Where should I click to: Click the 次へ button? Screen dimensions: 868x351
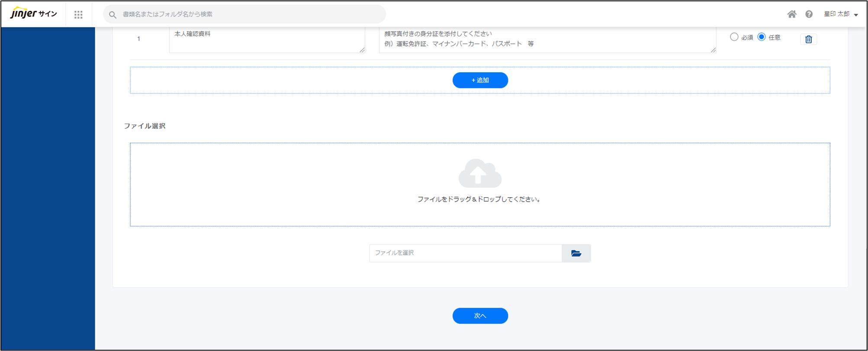point(480,316)
